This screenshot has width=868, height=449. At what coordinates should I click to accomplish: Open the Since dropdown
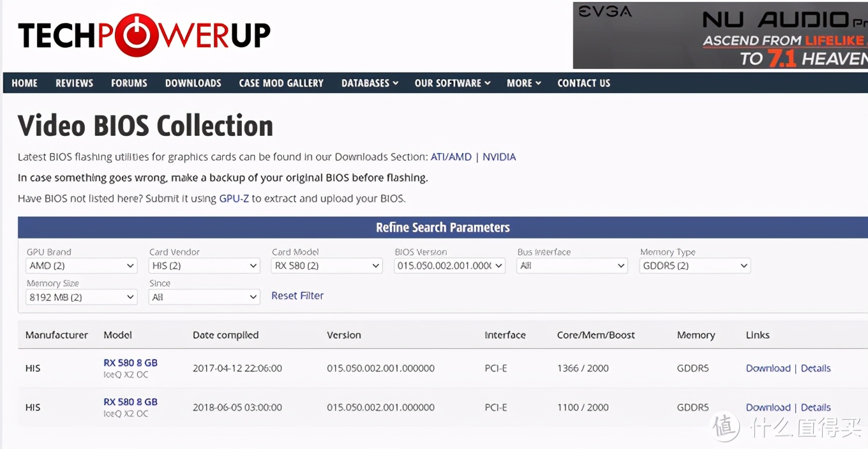coord(204,297)
